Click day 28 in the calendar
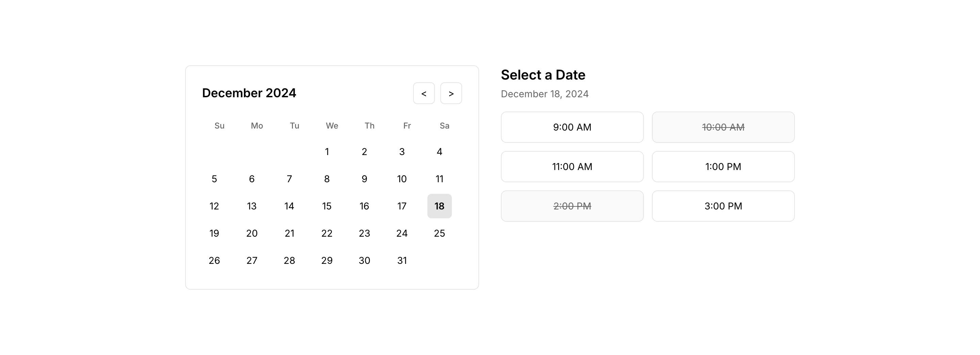This screenshot has width=980, height=355. point(289,260)
